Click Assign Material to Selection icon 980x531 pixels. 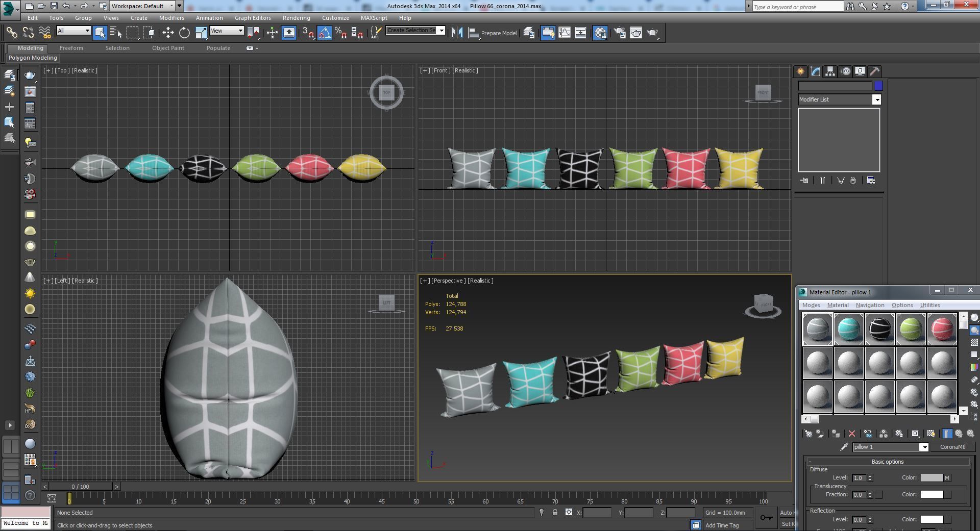tap(836, 434)
